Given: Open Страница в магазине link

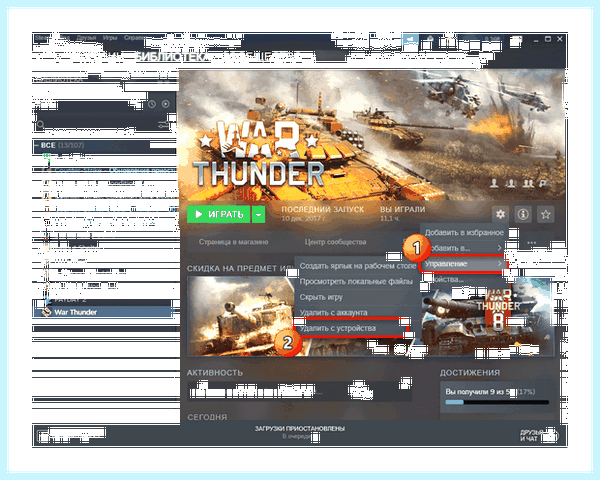Looking at the screenshot, I should (x=233, y=242).
